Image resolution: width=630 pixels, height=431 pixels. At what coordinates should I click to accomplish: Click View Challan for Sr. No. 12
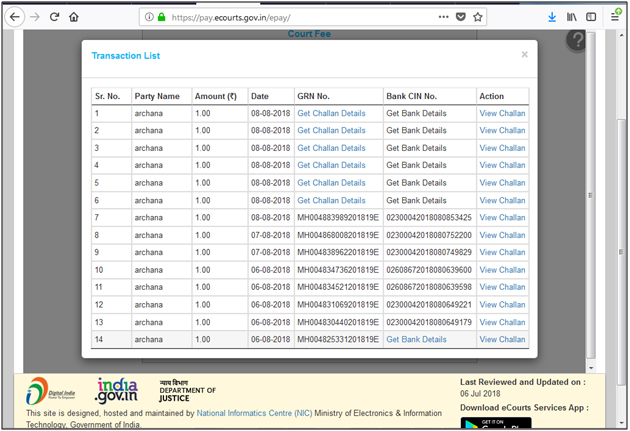pyautogui.click(x=502, y=305)
